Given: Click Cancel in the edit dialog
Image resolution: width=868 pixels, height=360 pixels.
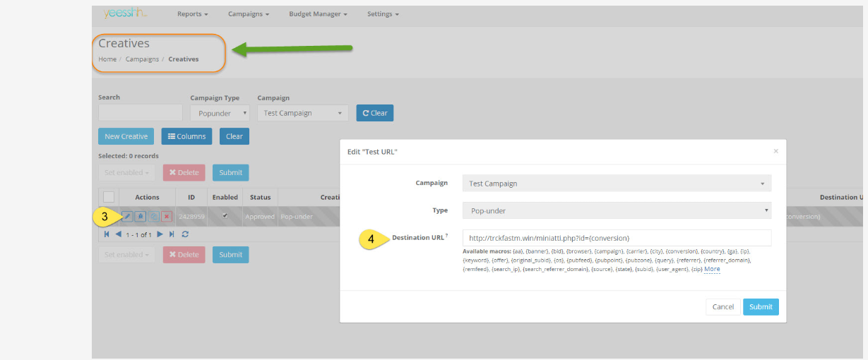Looking at the screenshot, I should tap(723, 307).
